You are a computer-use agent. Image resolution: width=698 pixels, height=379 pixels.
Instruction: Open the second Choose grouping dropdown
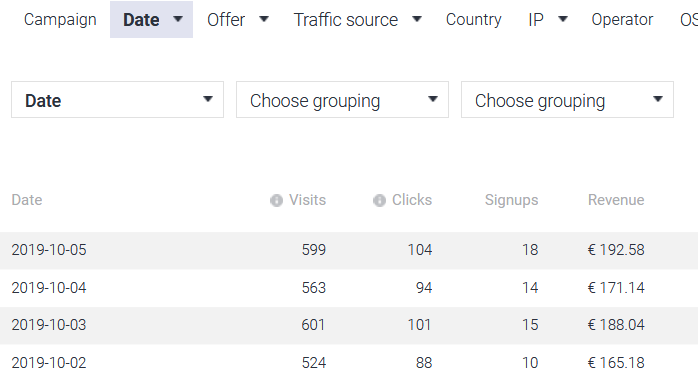pos(342,100)
